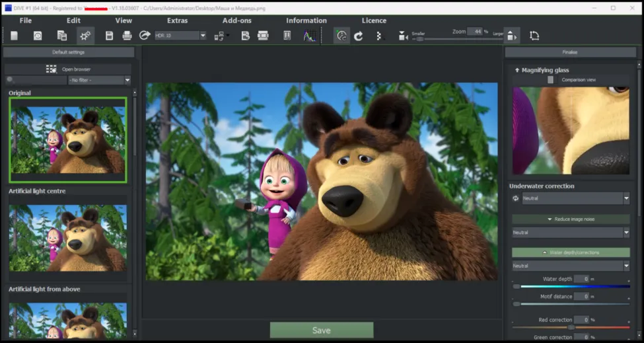Click the Open browser grid icon

point(52,69)
